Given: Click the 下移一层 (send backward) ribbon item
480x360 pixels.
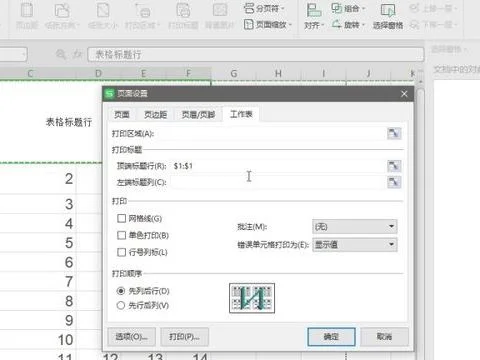Looking at the screenshot, I should pyautogui.click(x=433, y=24).
